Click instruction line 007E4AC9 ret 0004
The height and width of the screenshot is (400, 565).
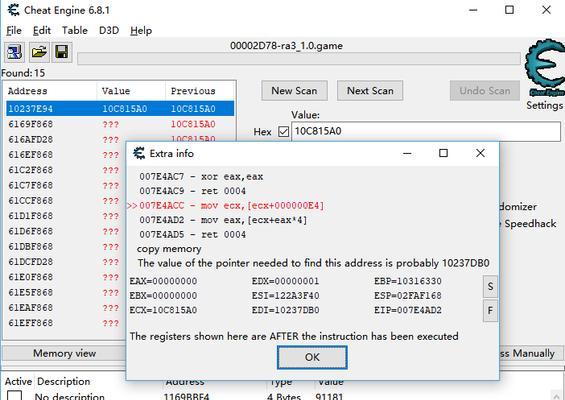point(192,191)
